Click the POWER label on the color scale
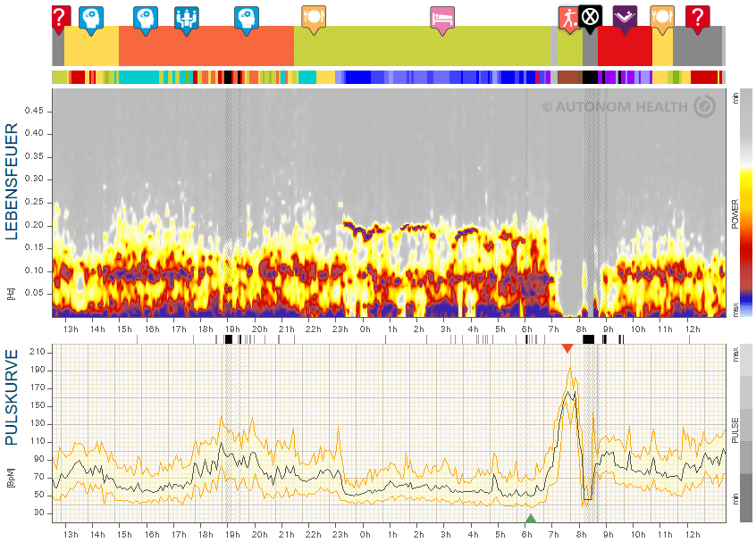The width and height of the screenshot is (756, 542). click(x=735, y=214)
